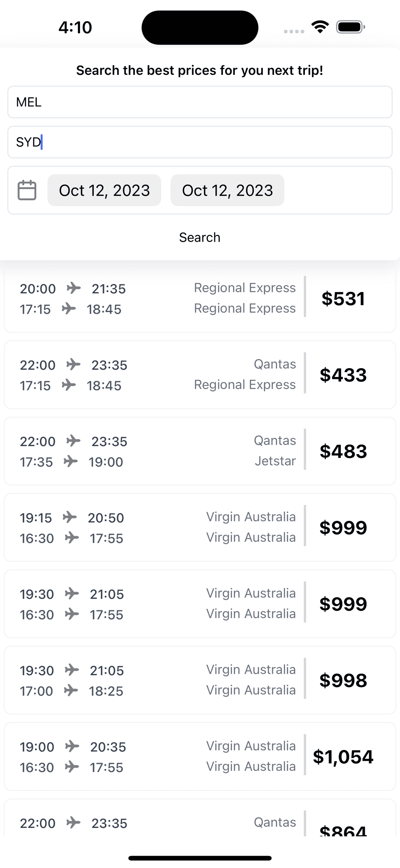
Task: Click plane icon between 19:00 and 20:35
Action: coord(72,746)
